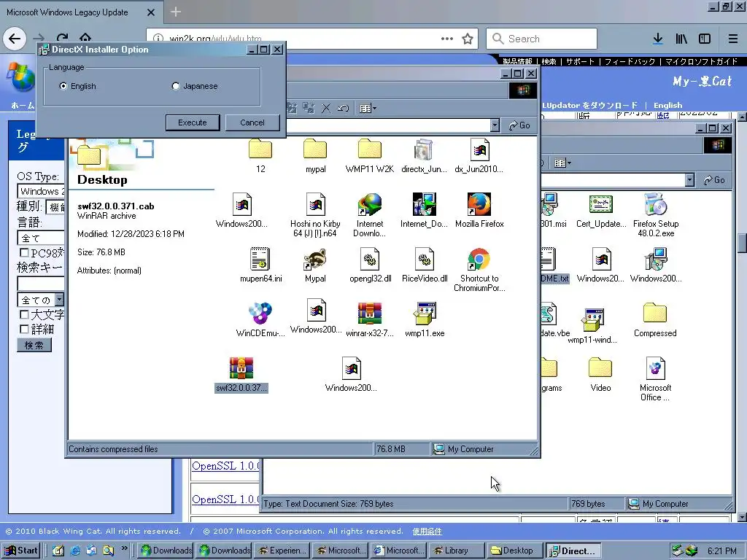
Task: Click the Firefox Search box
Action: (541, 39)
